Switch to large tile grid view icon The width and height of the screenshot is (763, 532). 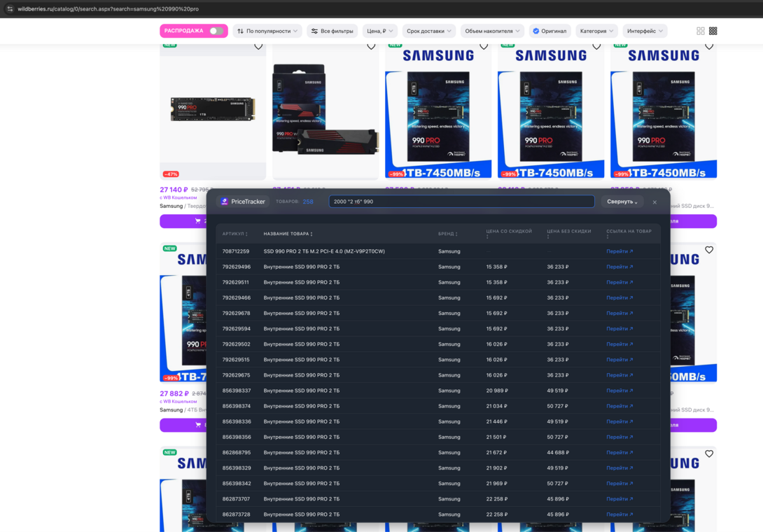pyautogui.click(x=700, y=31)
